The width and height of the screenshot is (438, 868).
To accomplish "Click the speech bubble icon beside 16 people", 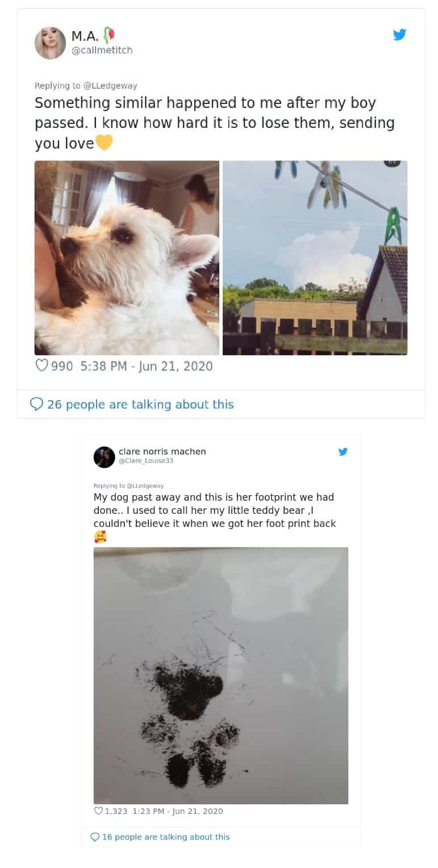I will pyautogui.click(x=95, y=837).
